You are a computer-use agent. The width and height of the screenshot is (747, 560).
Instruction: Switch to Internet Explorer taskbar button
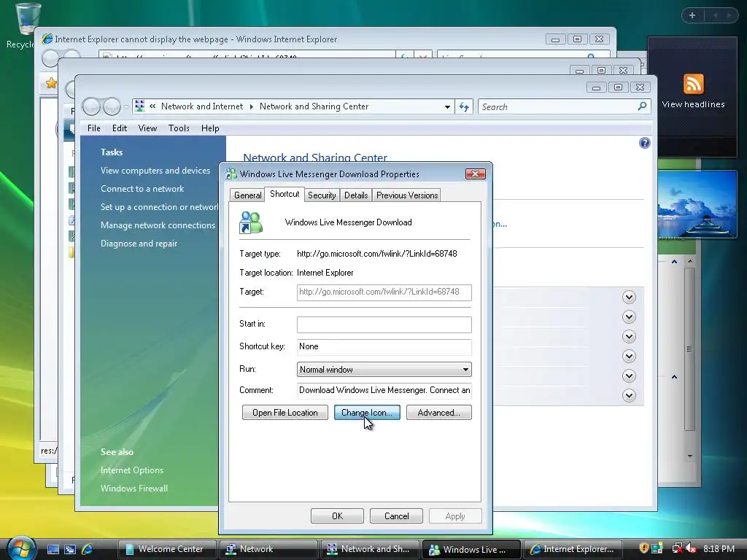573,549
